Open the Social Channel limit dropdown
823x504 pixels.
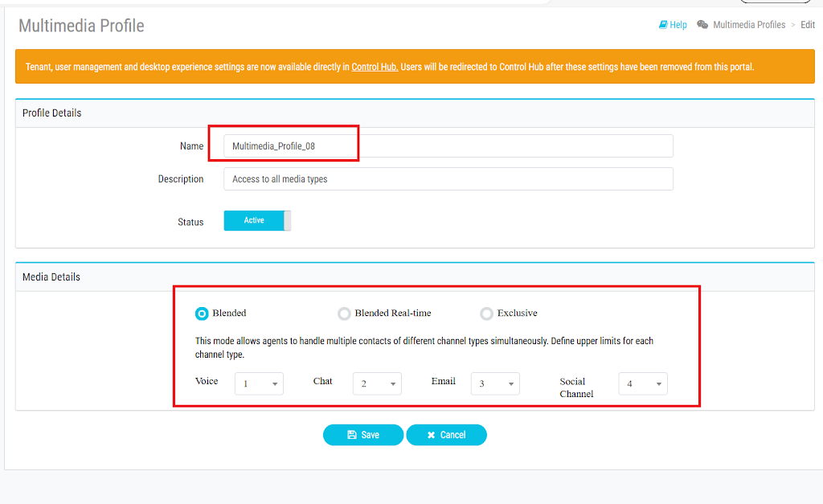pos(643,383)
